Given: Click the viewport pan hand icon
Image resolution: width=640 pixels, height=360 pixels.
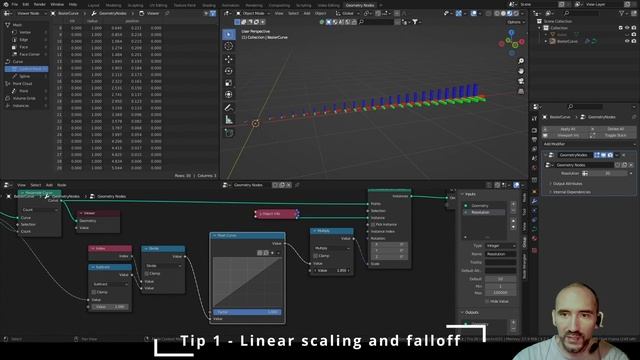Looking at the screenshot, I should [521, 71].
